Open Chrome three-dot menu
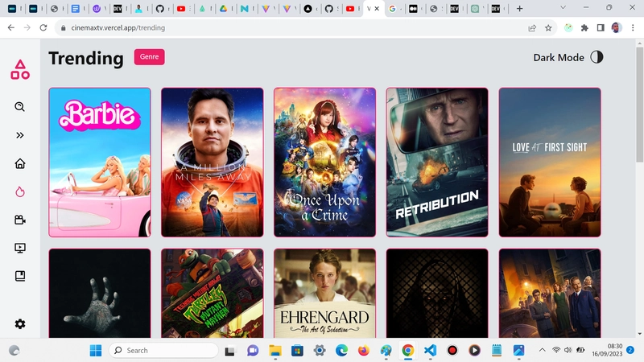The height and width of the screenshot is (362, 644). [633, 27]
